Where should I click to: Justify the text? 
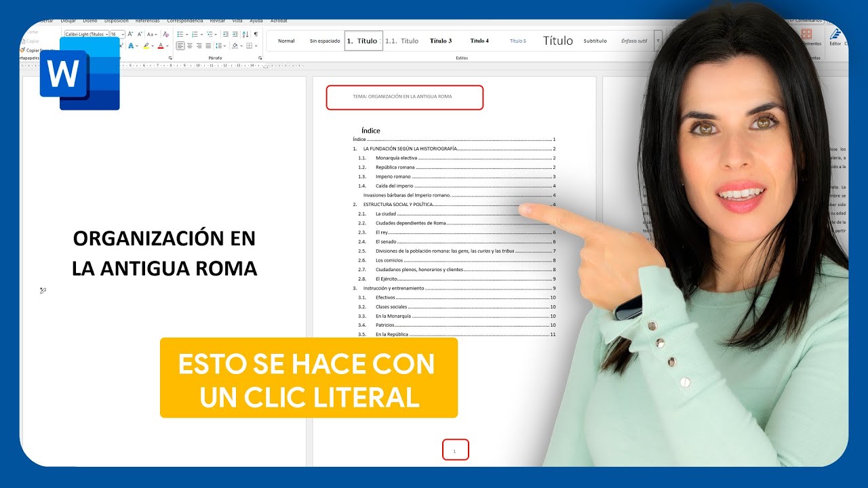tap(208, 45)
